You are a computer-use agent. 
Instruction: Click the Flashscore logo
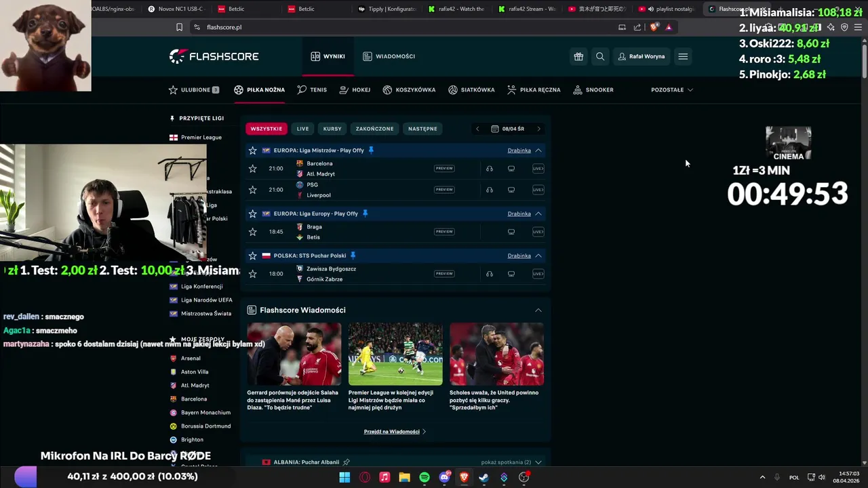pos(214,56)
